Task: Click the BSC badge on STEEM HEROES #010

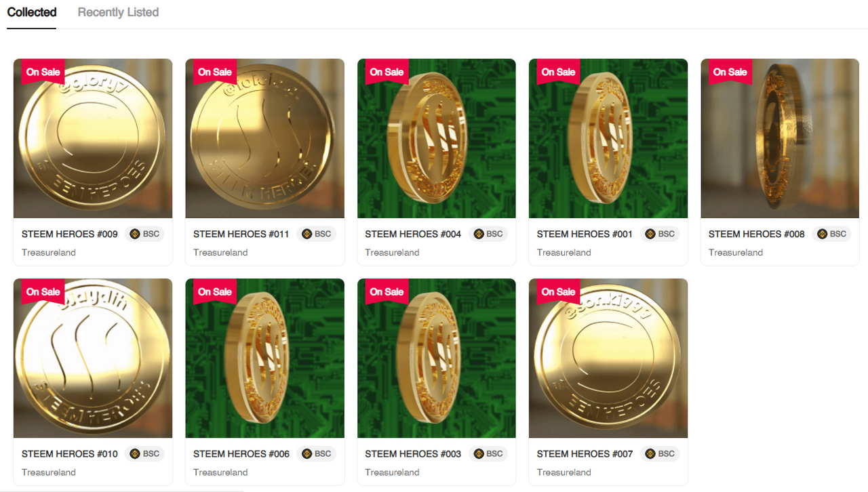Action: (144, 454)
